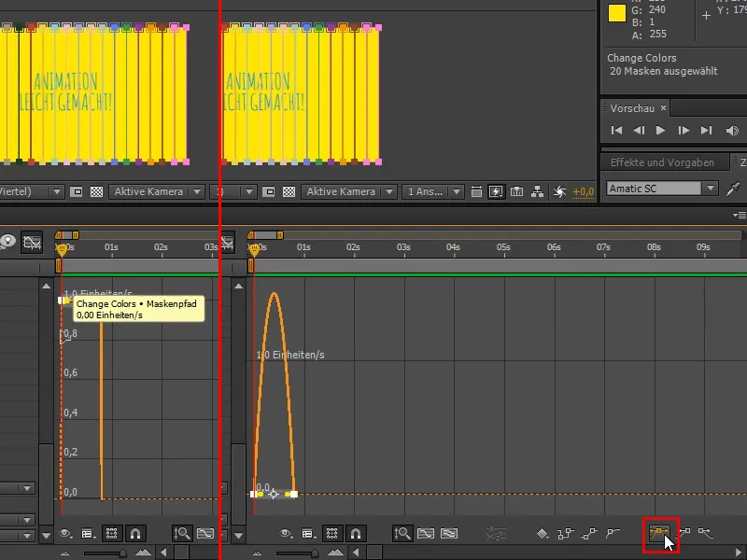Click the Graph Editor button in left timeline

coord(33,243)
